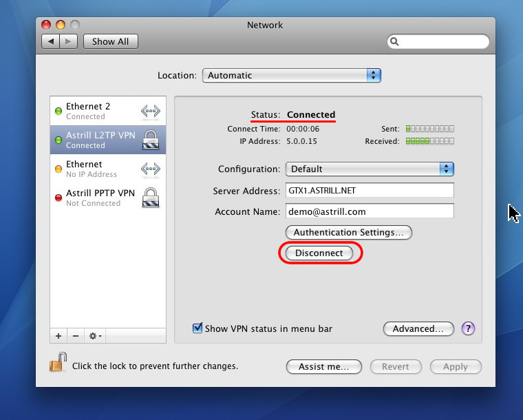Close the Network window

pos(46,25)
